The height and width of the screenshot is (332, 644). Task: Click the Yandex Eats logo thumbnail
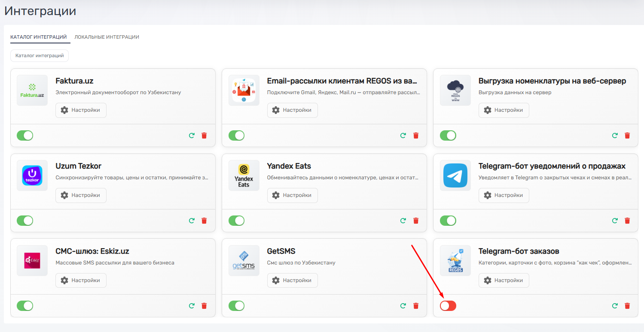[x=244, y=175]
